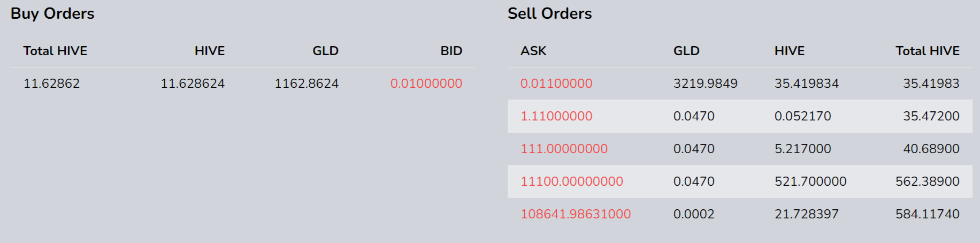Click Total HIVE header in Buy Orders
The width and height of the screenshot is (980, 243).
[55, 51]
